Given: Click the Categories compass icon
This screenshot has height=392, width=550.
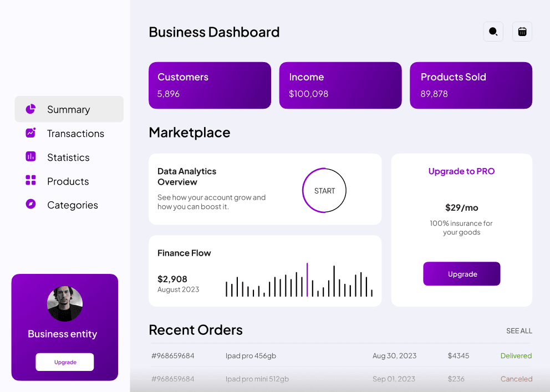Looking at the screenshot, I should [30, 205].
